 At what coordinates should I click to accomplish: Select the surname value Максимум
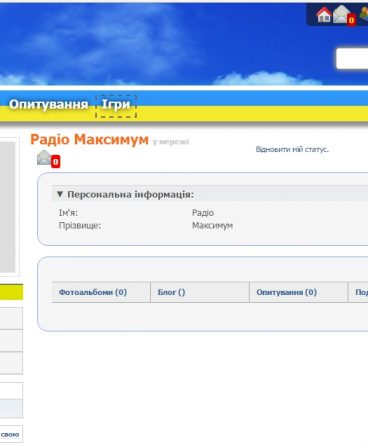click(212, 226)
